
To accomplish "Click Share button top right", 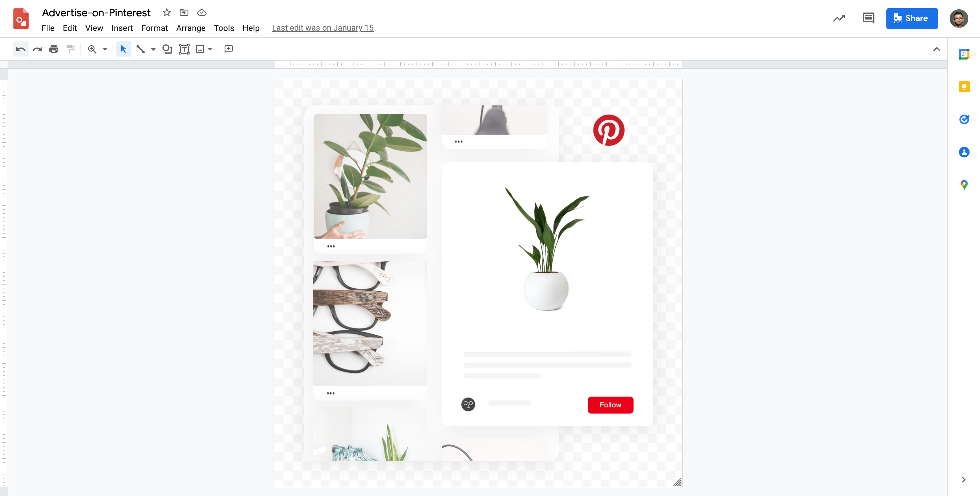I will (x=912, y=18).
